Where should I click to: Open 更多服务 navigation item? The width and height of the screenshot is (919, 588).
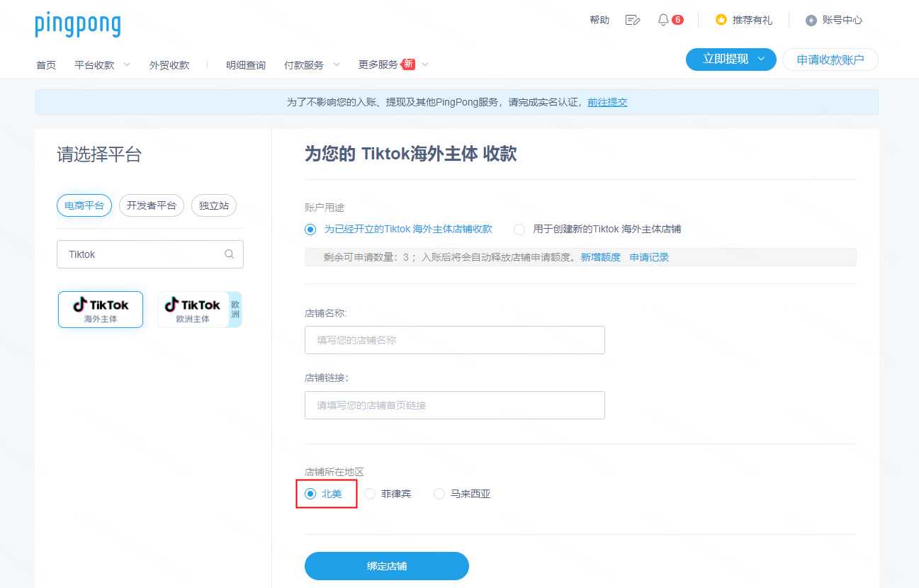378,64
